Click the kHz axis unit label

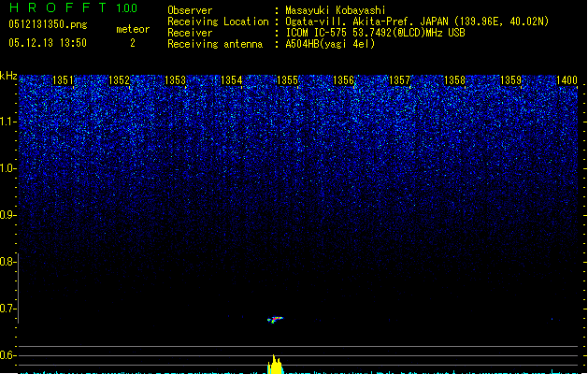(x=8, y=76)
